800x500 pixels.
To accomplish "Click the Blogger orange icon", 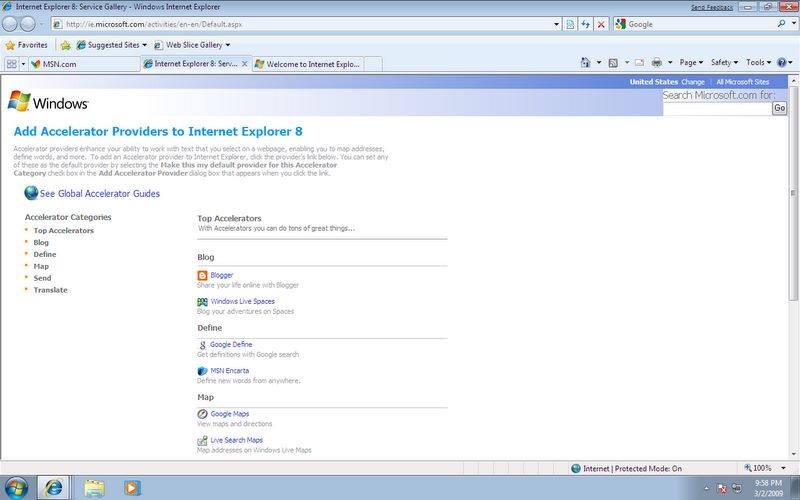I will pyautogui.click(x=203, y=276).
